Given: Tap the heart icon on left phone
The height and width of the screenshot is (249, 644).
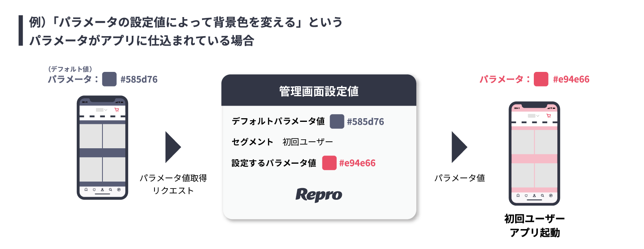Looking at the screenshot, I should [x=94, y=189].
